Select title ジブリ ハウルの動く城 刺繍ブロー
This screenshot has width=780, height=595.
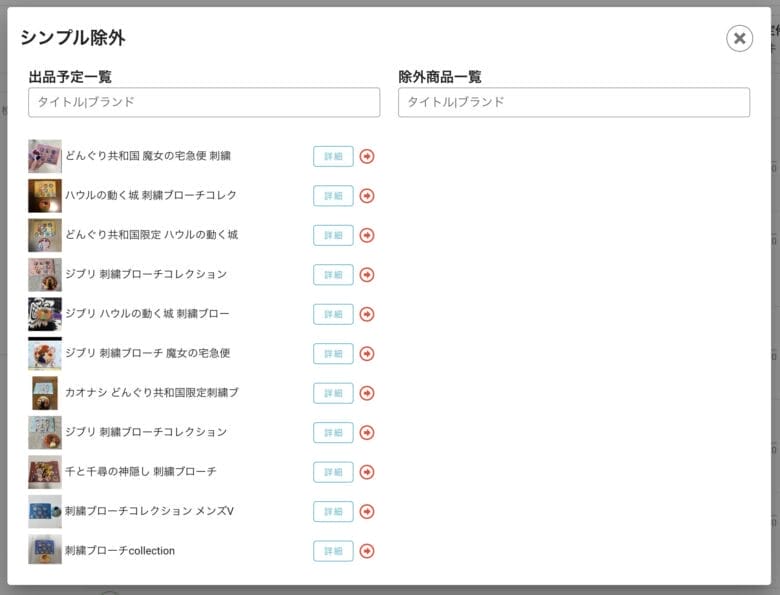(x=147, y=313)
